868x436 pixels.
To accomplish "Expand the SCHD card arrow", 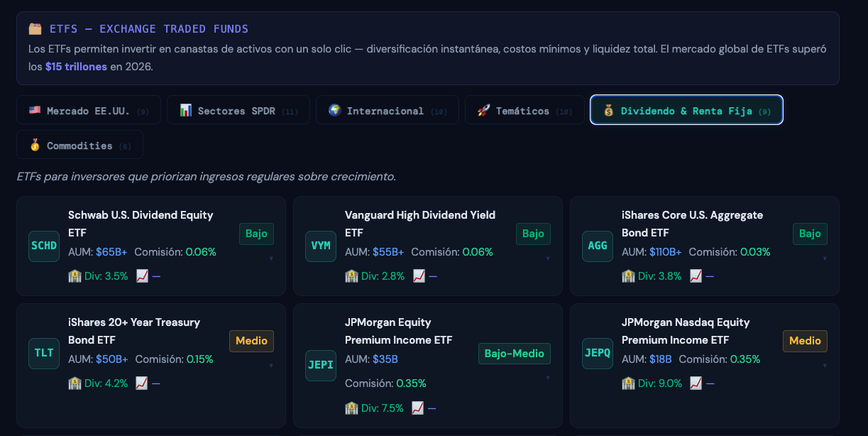I will click(x=270, y=258).
